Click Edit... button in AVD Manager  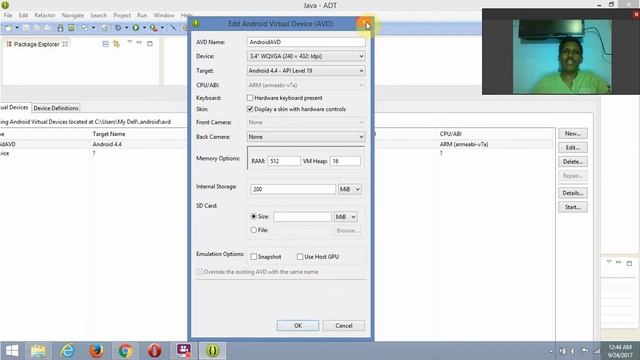click(x=573, y=148)
